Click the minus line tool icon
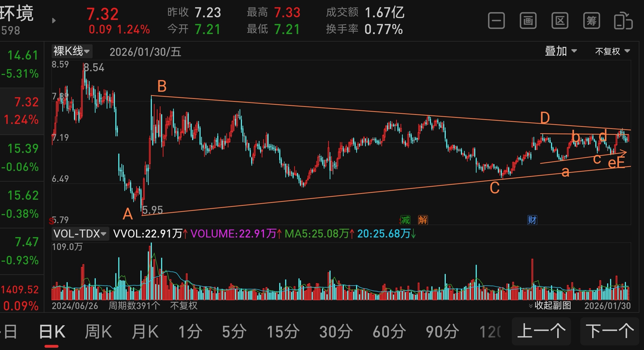644x350 pixels. 496,21
